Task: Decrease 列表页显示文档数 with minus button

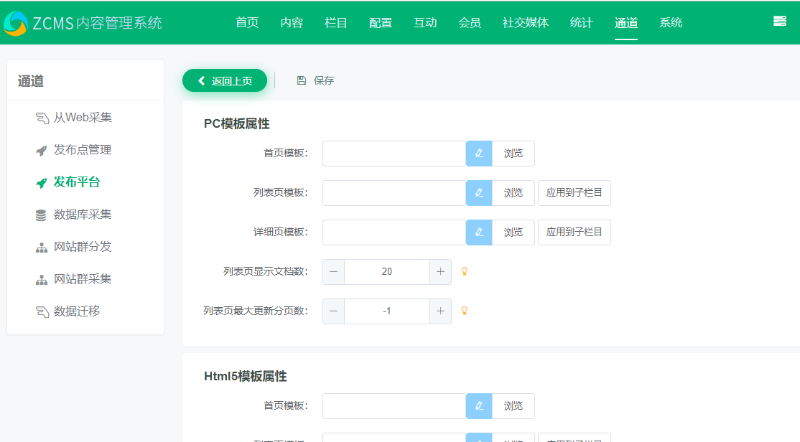Action: pos(334,272)
